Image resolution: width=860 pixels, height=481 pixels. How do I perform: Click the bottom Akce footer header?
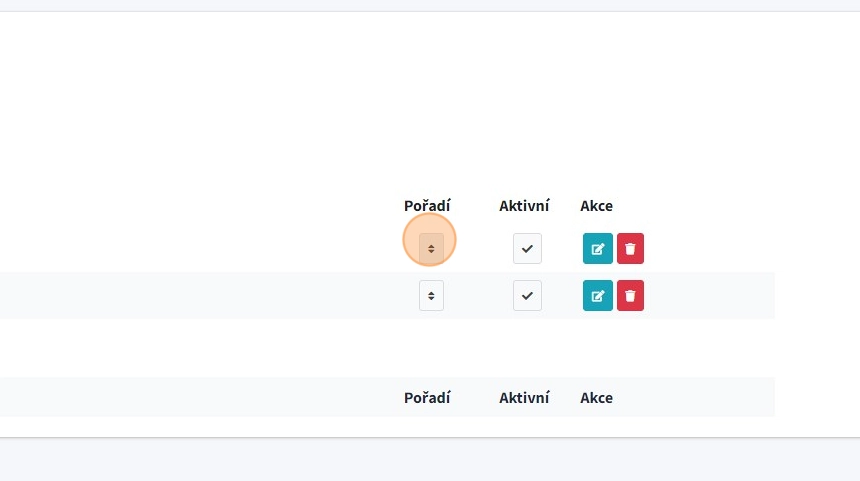pyautogui.click(x=596, y=398)
